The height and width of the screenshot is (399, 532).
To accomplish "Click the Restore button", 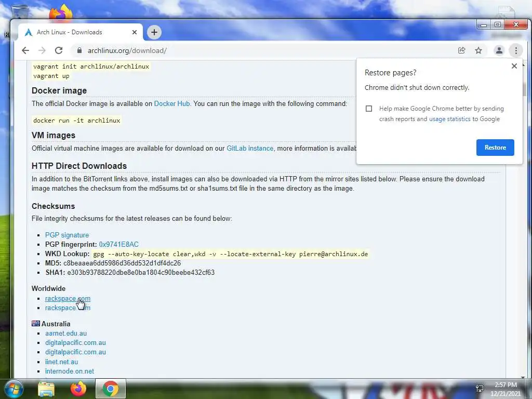I will [495, 148].
